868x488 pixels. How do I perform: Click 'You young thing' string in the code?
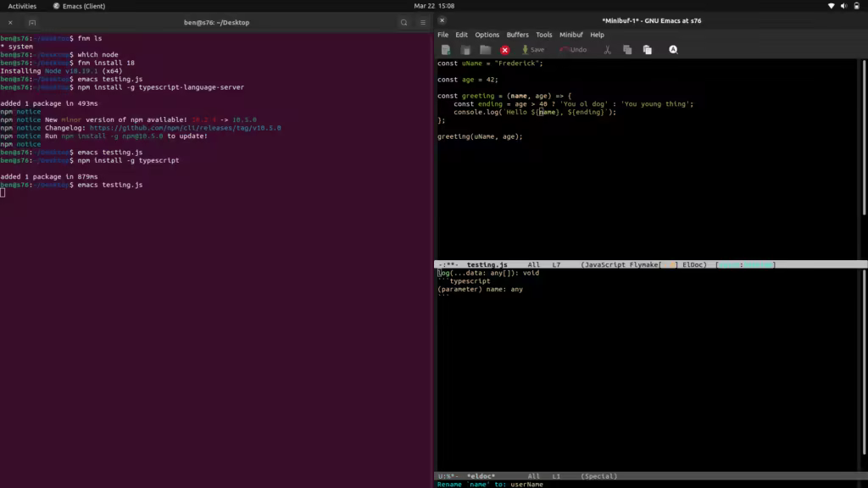[655, 104]
